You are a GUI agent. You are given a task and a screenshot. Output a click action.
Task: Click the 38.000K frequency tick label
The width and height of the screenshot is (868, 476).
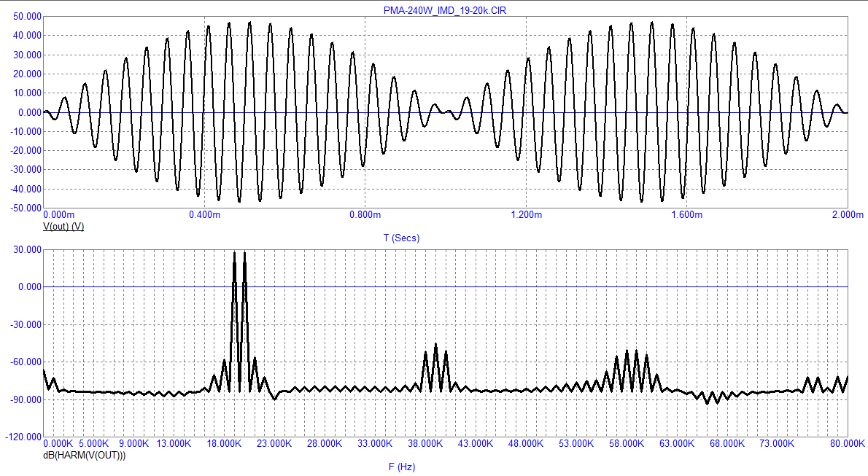(425, 444)
